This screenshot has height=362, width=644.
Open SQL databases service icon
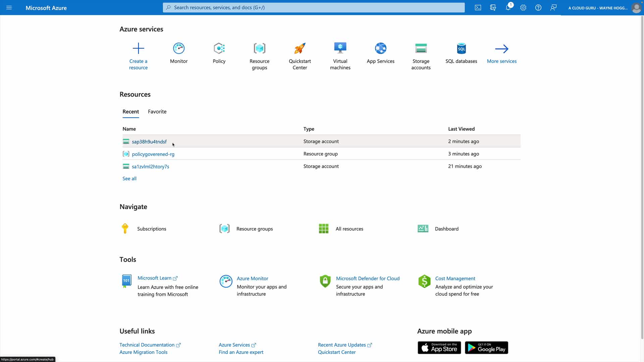[461, 48]
